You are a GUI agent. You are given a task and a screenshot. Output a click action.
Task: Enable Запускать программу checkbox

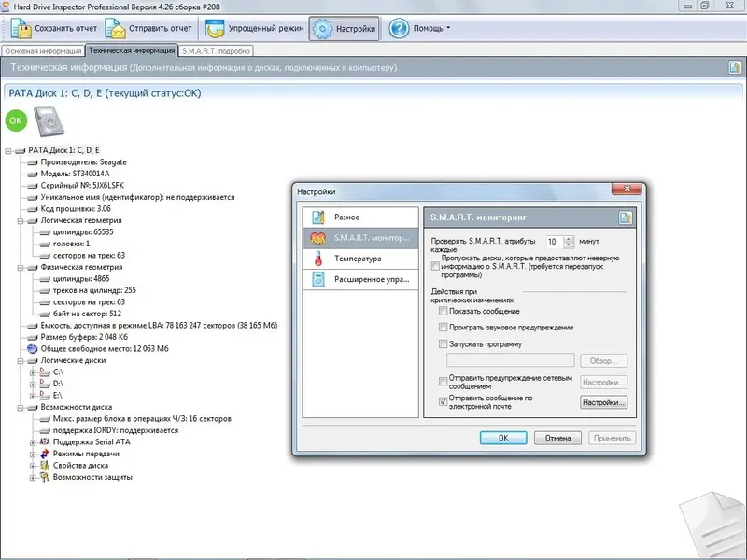click(x=443, y=343)
